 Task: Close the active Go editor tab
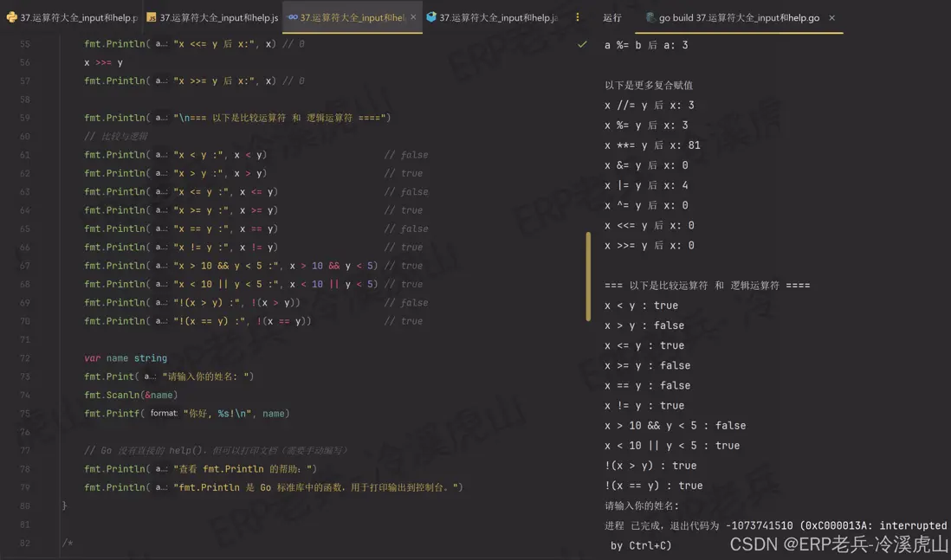pos(413,17)
